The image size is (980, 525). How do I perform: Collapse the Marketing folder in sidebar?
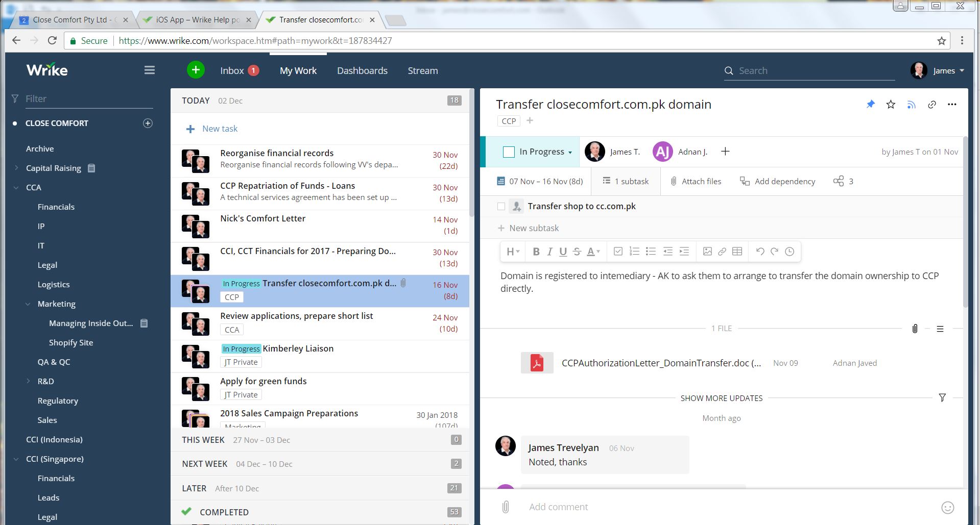[28, 304]
